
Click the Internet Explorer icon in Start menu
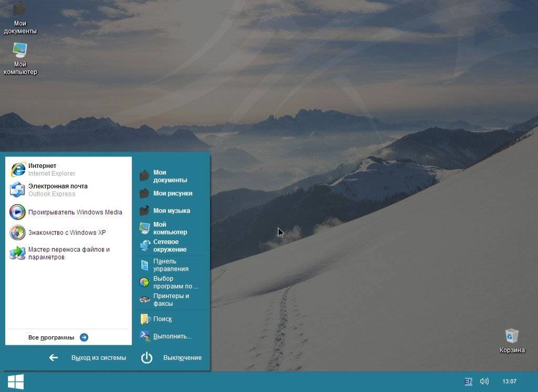point(17,169)
